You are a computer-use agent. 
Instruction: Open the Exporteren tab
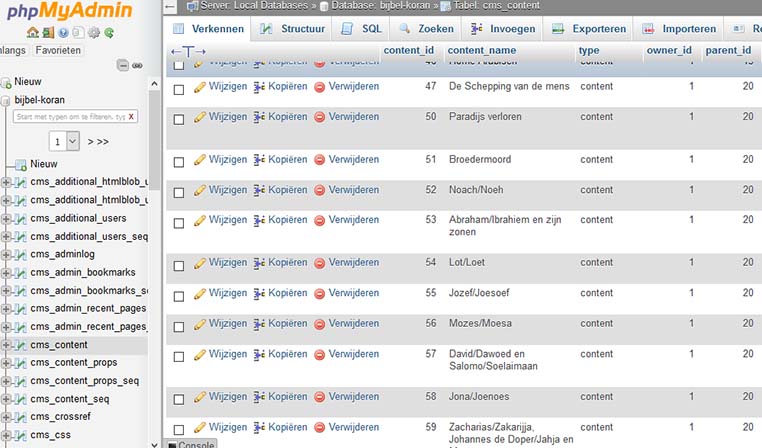591,30
